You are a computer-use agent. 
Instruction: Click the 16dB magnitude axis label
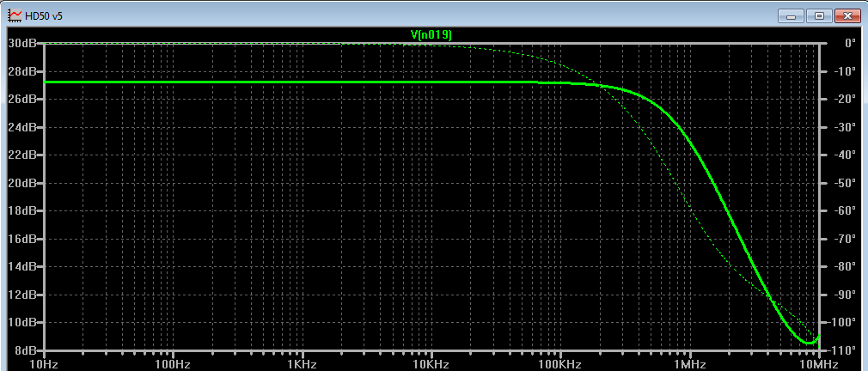coord(21,239)
